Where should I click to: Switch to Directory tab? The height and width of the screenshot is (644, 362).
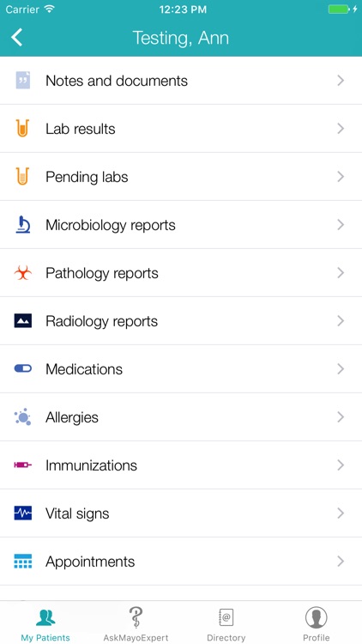point(226,624)
